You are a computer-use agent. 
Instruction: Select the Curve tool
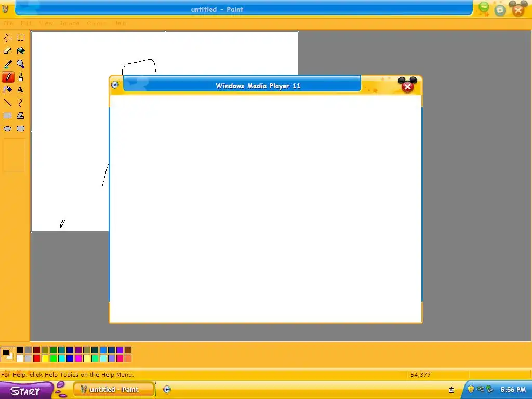click(x=21, y=102)
